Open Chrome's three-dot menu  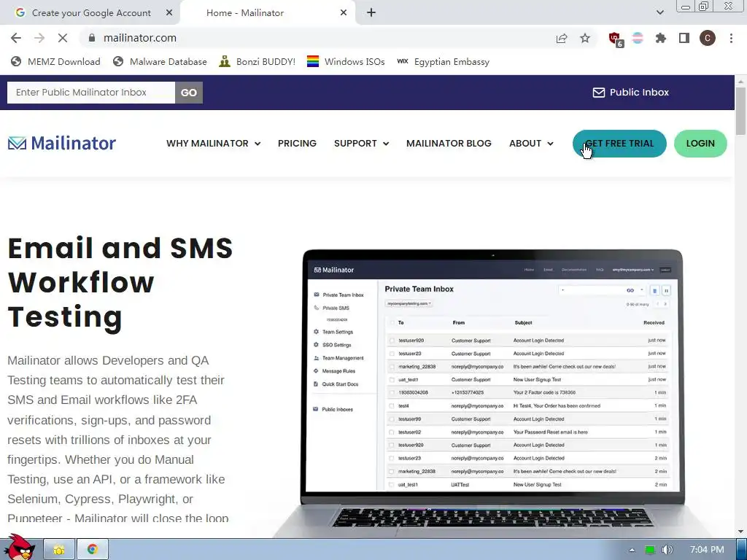coord(731,38)
